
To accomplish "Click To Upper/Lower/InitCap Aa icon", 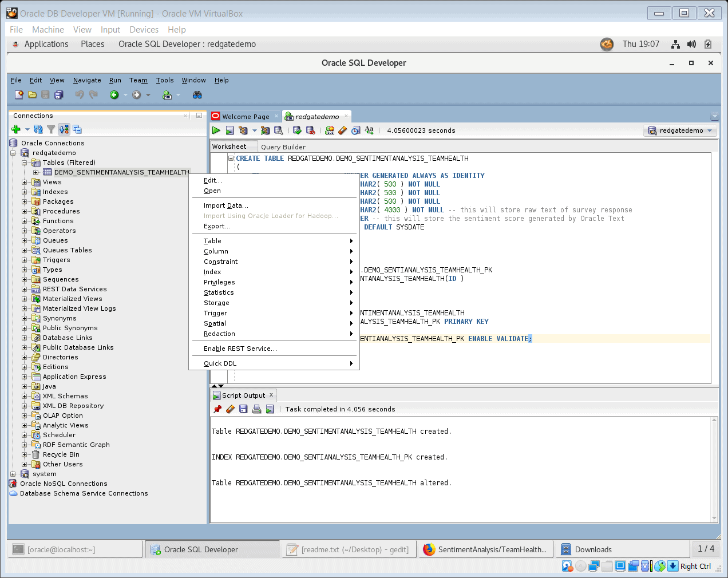I will point(369,130).
